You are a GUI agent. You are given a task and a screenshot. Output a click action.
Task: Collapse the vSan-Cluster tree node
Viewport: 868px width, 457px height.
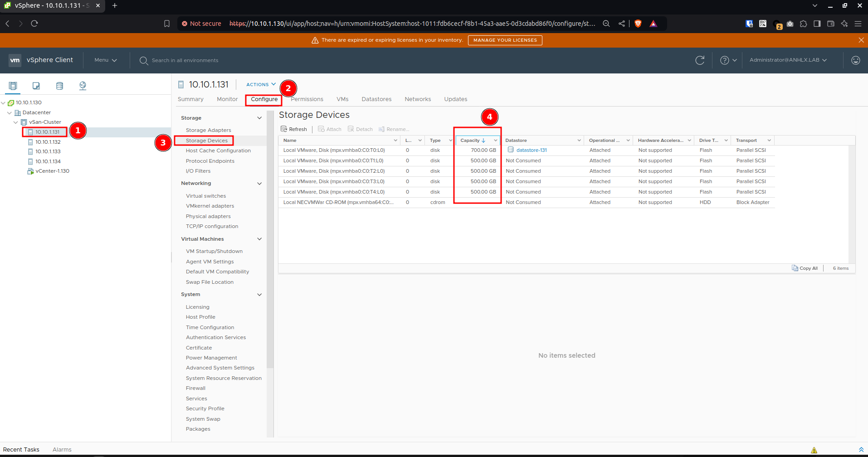[16, 122]
